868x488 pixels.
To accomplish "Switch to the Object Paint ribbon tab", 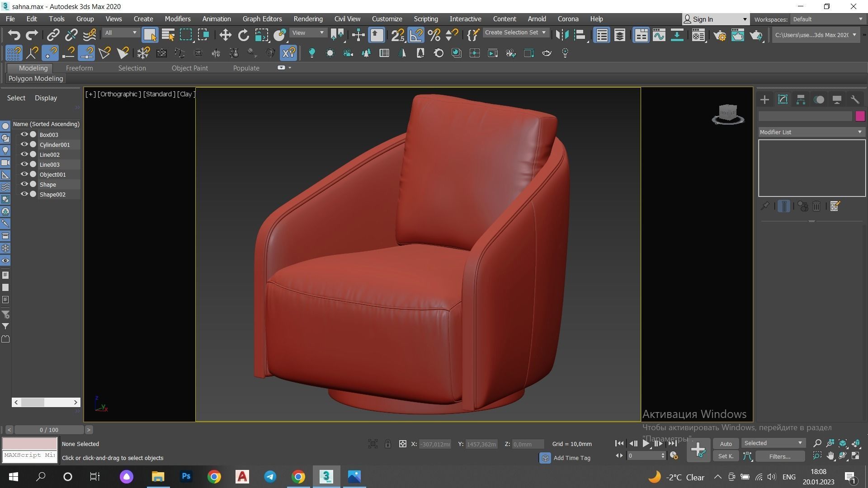I will tap(190, 68).
